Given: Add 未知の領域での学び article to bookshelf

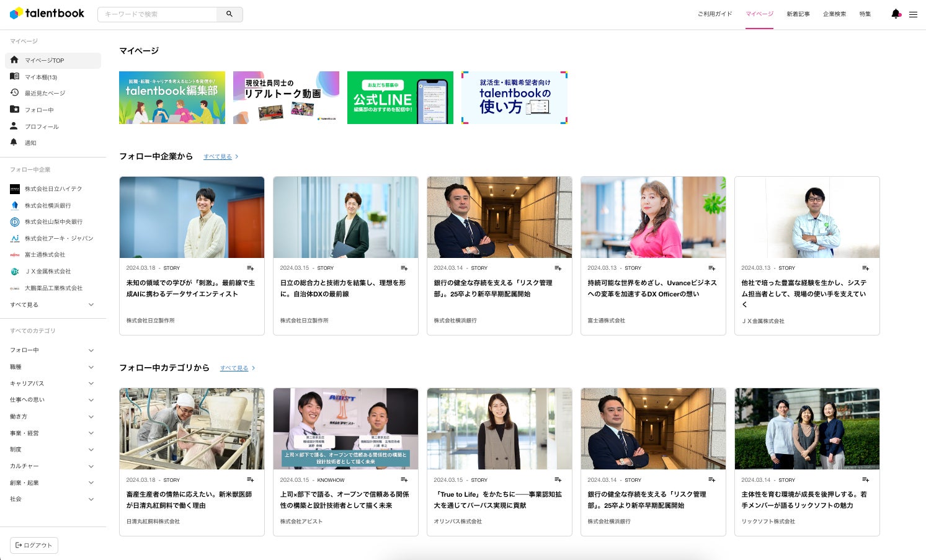Looking at the screenshot, I should 251,268.
